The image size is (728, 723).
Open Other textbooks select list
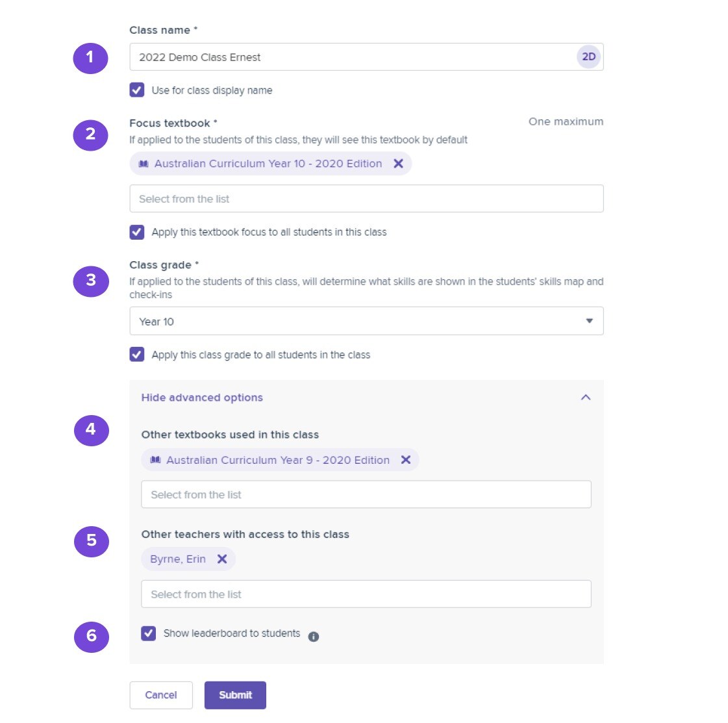click(366, 494)
